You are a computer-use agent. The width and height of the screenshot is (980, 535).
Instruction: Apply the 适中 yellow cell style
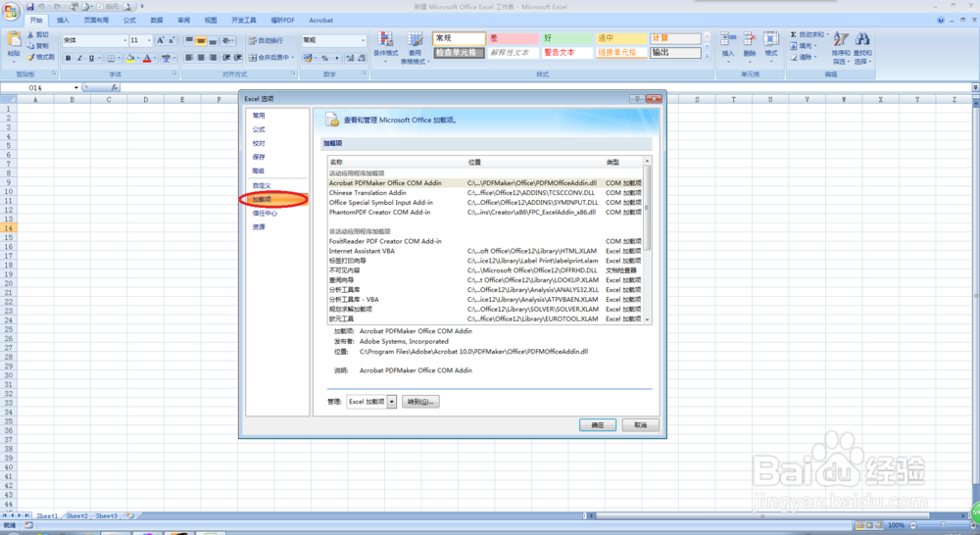pos(621,38)
